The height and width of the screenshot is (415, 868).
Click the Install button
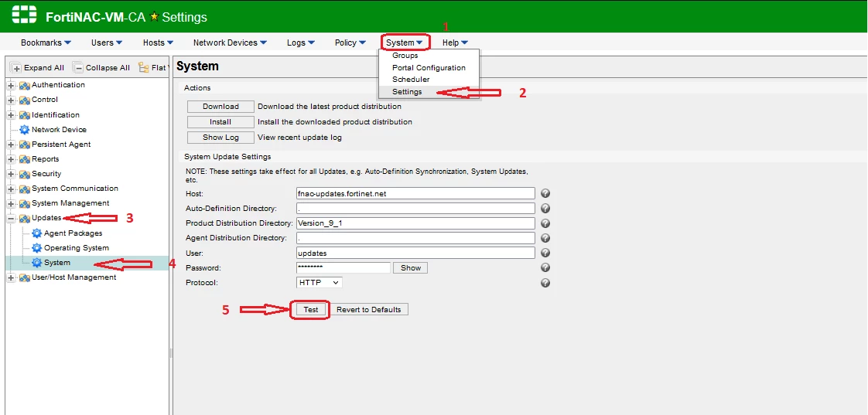(x=220, y=122)
